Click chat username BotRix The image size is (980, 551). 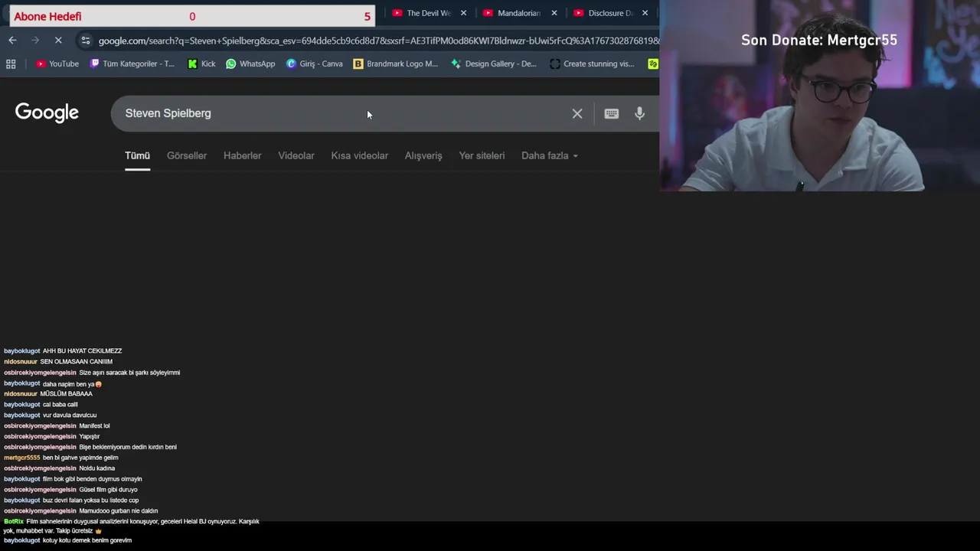tap(14, 522)
